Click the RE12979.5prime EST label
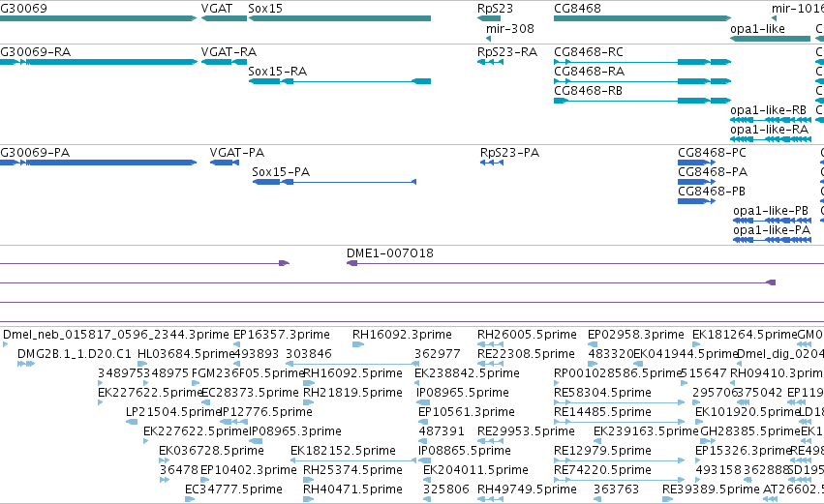Viewport: 824px width, 504px height. tap(603, 451)
